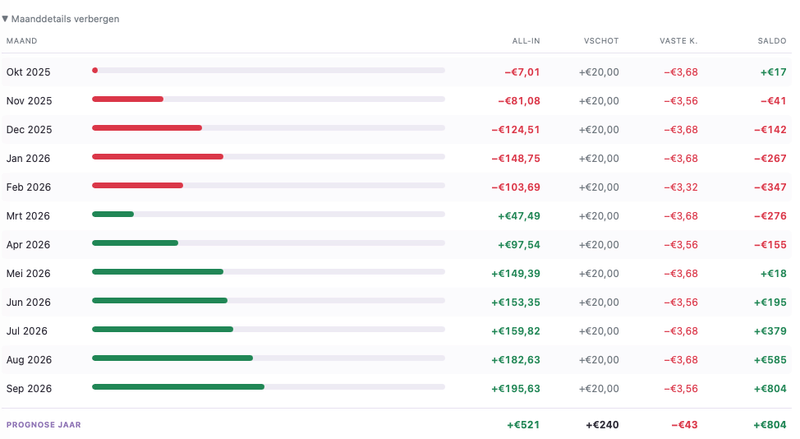Click the MAAND column header

(x=21, y=41)
